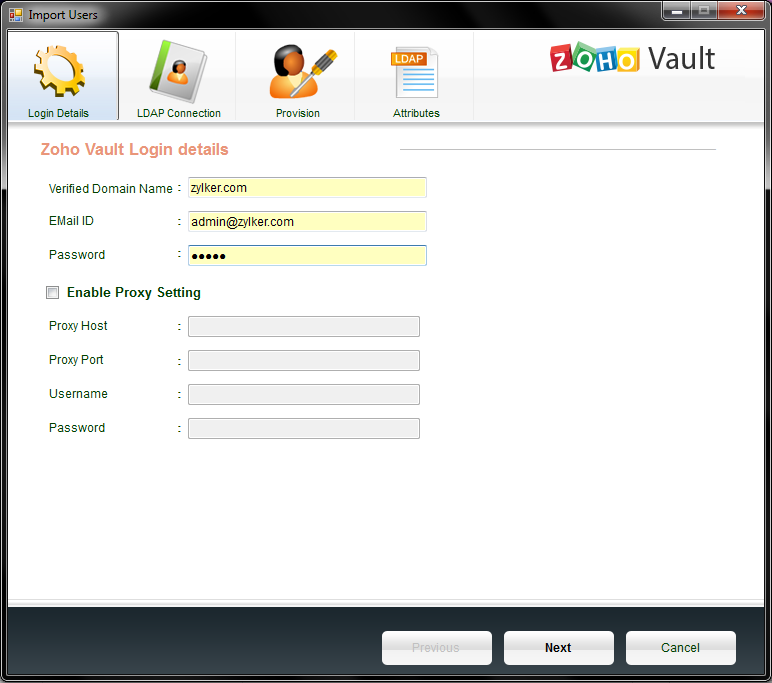Click the 'Enable Proxy Setting' label text
This screenshot has width=772, height=683.
(x=133, y=293)
